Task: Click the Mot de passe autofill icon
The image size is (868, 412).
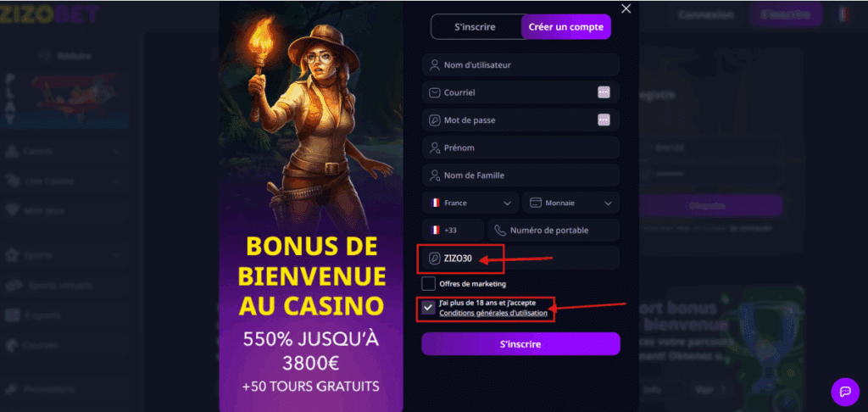Action: (604, 120)
